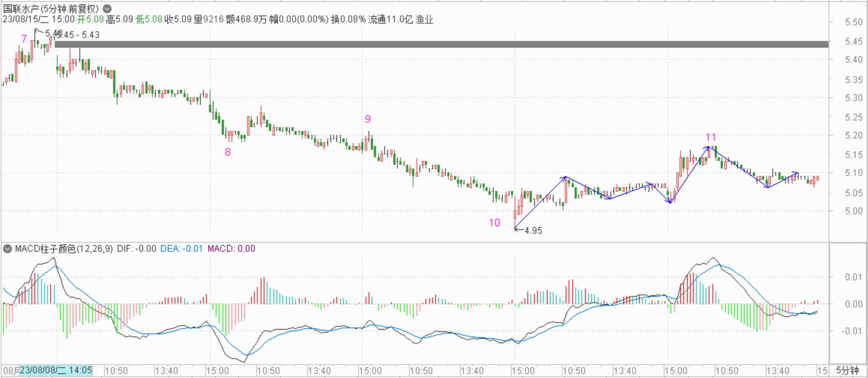Screen dimensions: 868x378
Task: Click the DIF: -0.00 readout
Action: (x=136, y=248)
